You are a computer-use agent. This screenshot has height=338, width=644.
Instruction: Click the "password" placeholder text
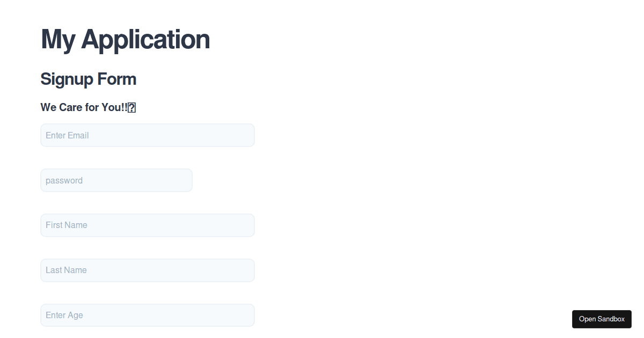click(x=64, y=181)
